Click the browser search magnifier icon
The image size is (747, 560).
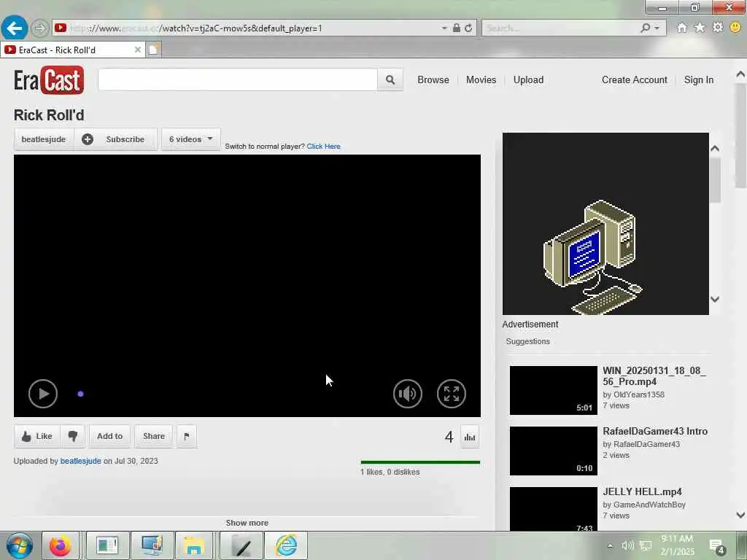pos(645,28)
